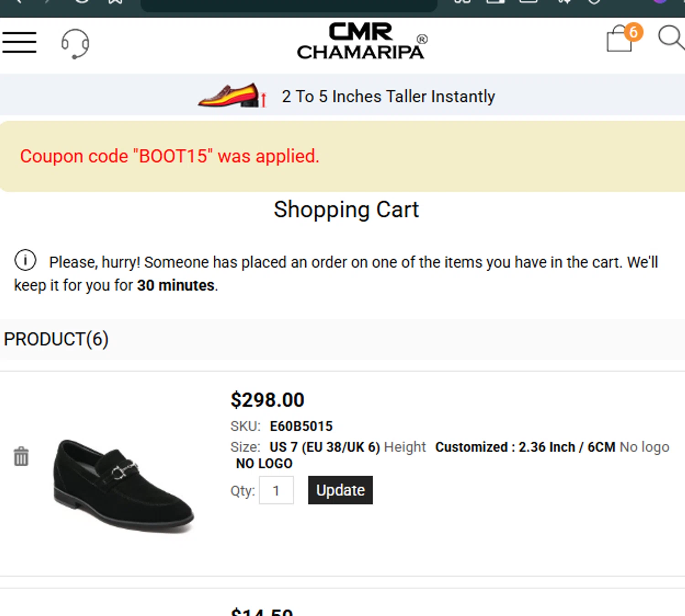Click the info circle icon in notice
This screenshot has height=616, width=685.
25,260
